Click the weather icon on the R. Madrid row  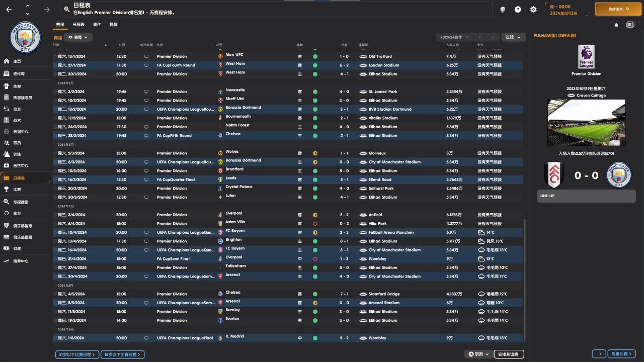click(x=481, y=338)
